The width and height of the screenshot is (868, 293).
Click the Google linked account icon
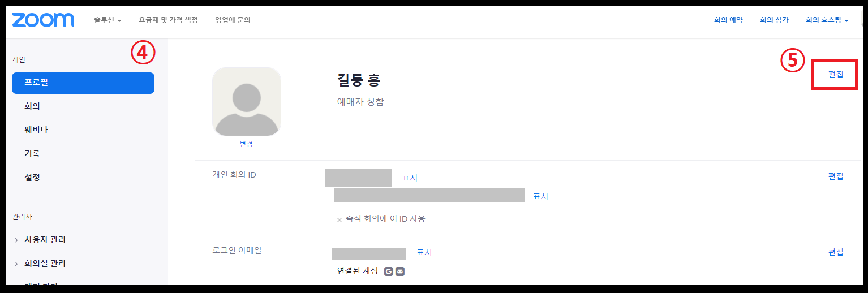pos(388,272)
